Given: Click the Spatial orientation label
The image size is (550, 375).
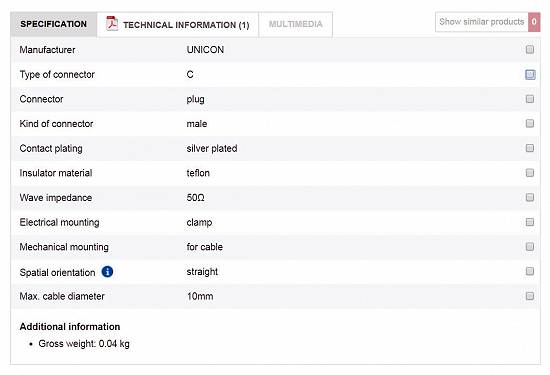Looking at the screenshot, I should [57, 273].
